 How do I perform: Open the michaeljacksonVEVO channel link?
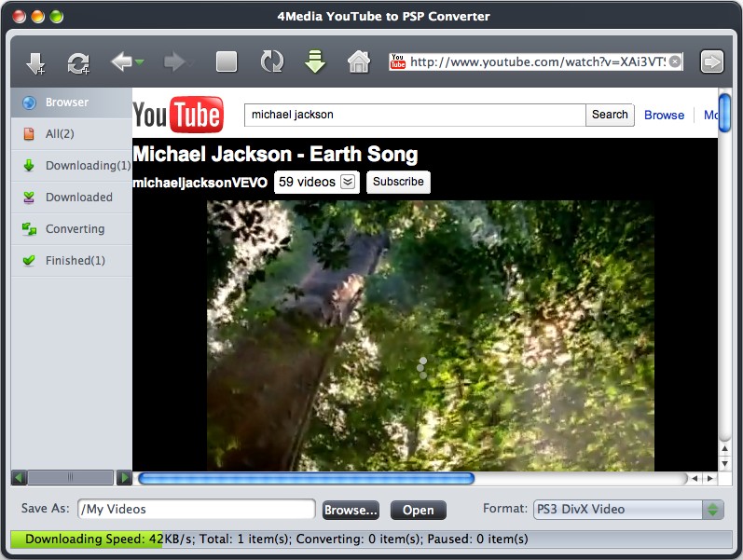coord(200,183)
